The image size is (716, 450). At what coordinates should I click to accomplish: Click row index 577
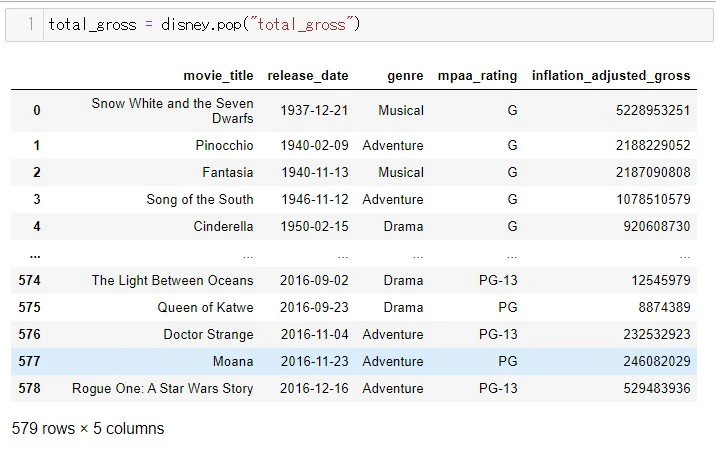tap(30, 361)
